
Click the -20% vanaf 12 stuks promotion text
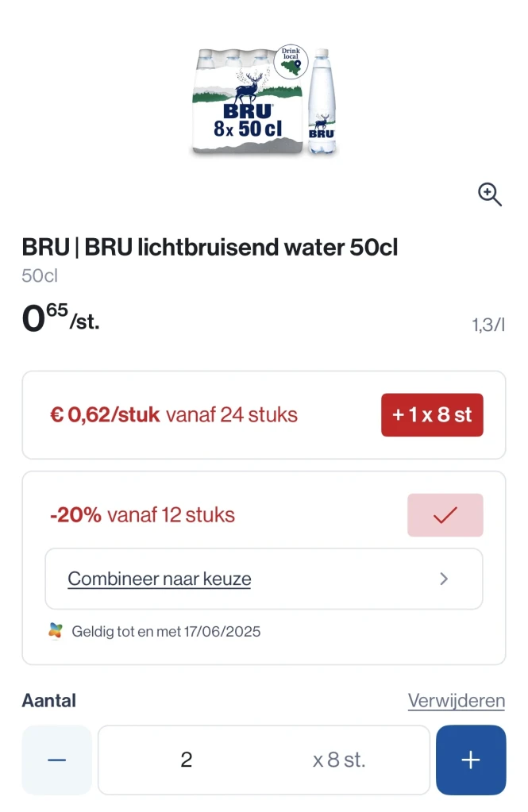tap(142, 515)
